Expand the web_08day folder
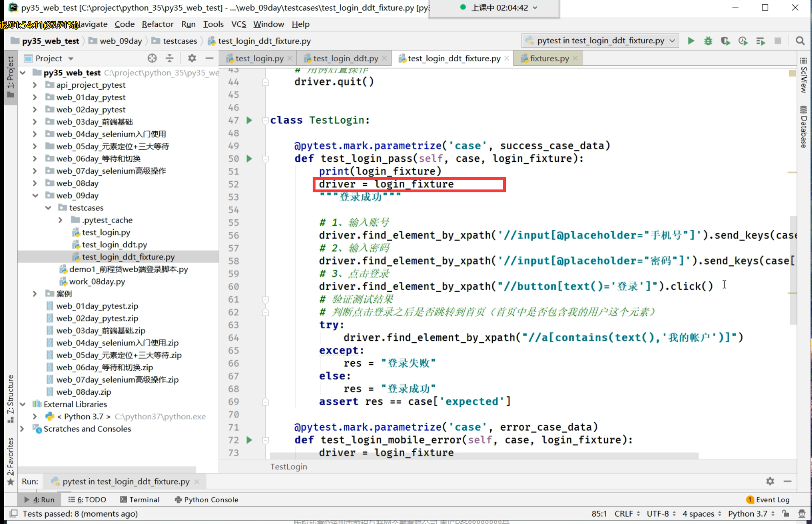Screen dimensions: 812x524 (35, 183)
